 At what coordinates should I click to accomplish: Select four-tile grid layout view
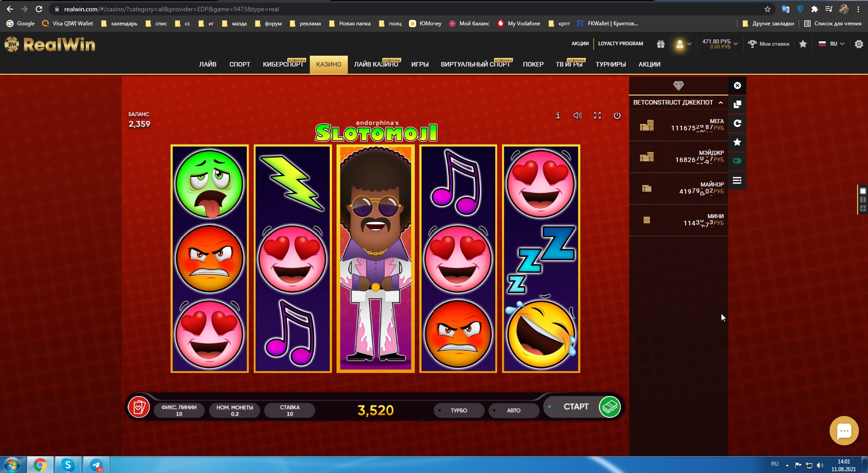point(863,208)
